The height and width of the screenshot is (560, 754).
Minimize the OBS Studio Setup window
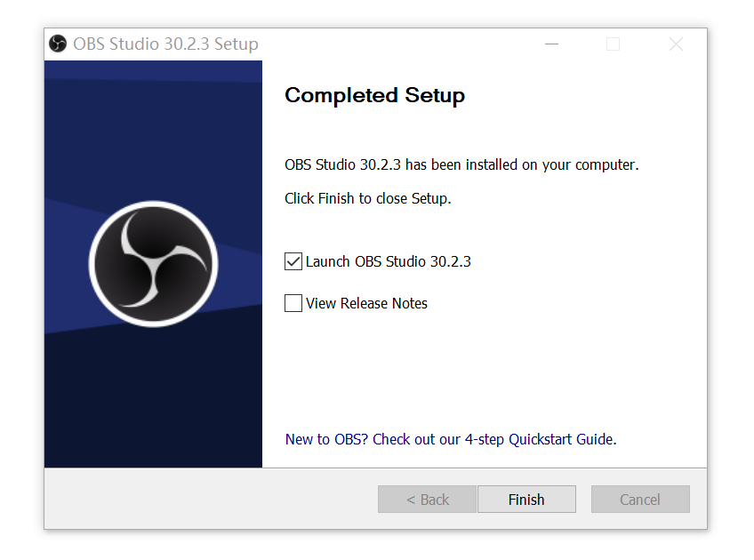(x=551, y=44)
